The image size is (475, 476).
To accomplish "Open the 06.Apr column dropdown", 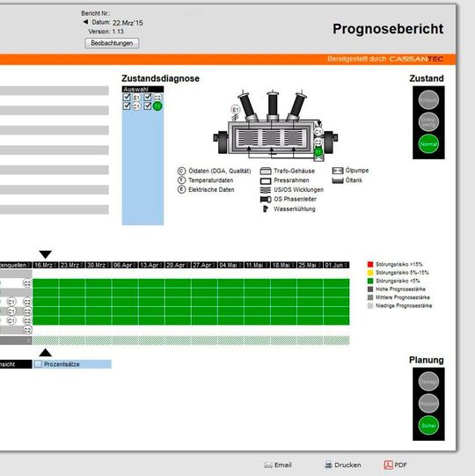I will click(135, 266).
